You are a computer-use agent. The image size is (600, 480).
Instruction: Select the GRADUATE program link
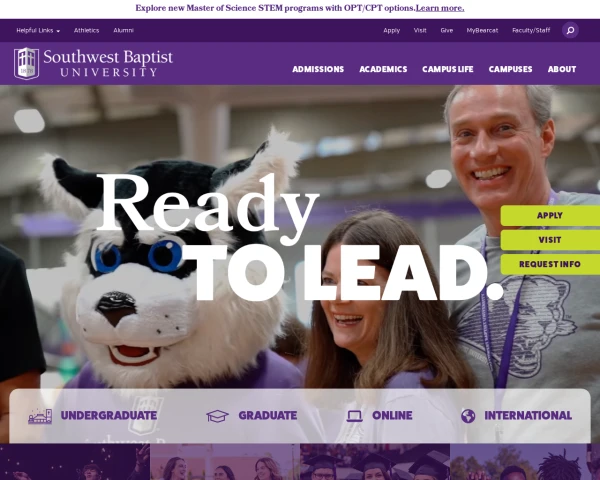click(x=267, y=416)
